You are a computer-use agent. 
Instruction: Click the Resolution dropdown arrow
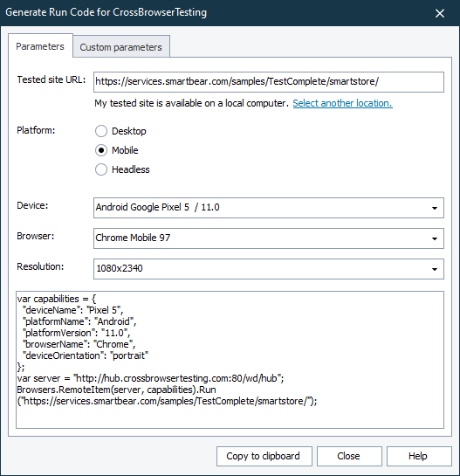[x=435, y=269]
